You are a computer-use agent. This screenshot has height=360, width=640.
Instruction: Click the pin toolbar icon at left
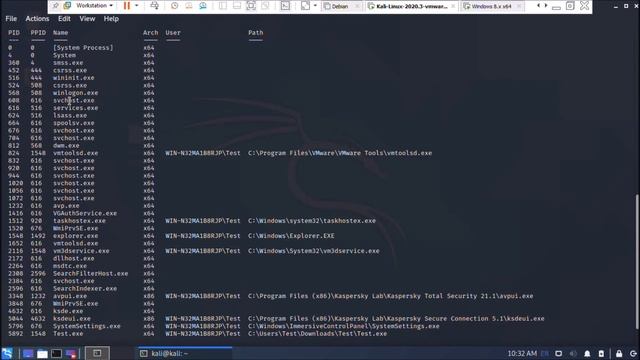tap(56, 6)
